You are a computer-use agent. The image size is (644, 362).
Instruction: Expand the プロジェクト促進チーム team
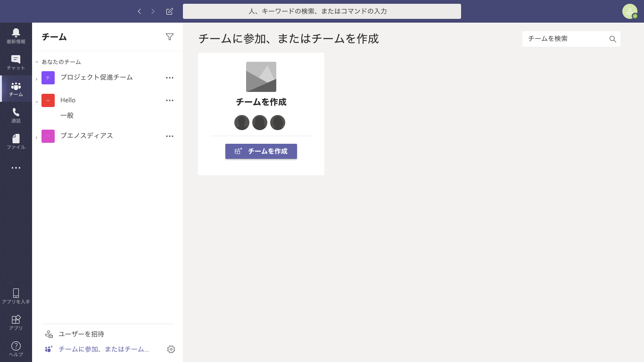click(37, 79)
